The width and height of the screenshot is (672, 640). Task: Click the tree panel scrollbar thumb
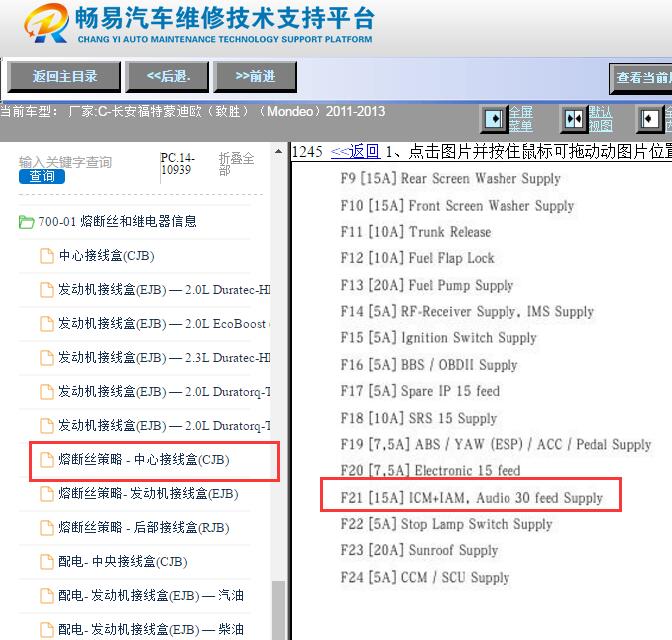click(279, 610)
